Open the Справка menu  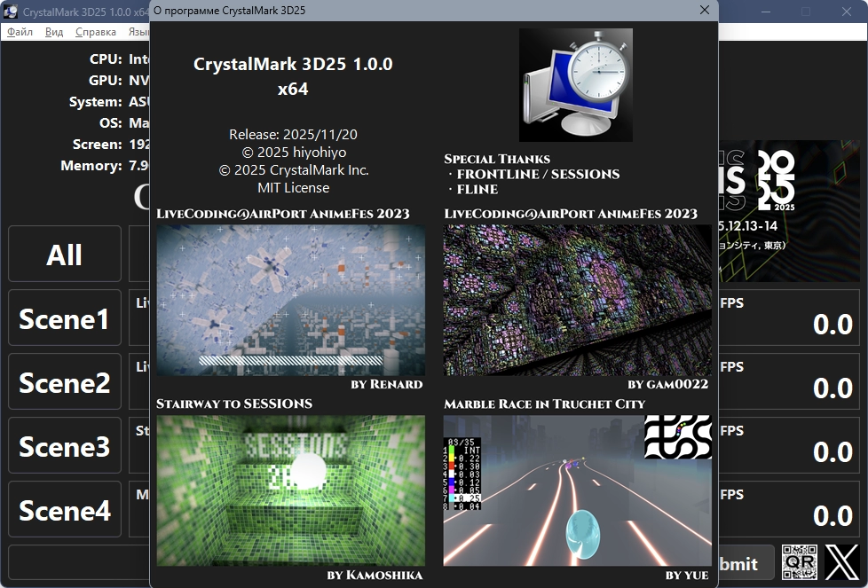point(96,32)
